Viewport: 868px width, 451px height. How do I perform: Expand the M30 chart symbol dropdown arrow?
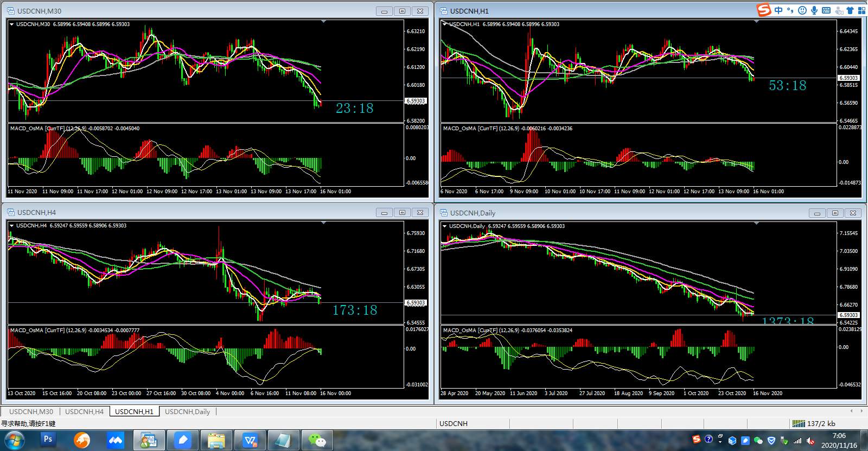12,24
